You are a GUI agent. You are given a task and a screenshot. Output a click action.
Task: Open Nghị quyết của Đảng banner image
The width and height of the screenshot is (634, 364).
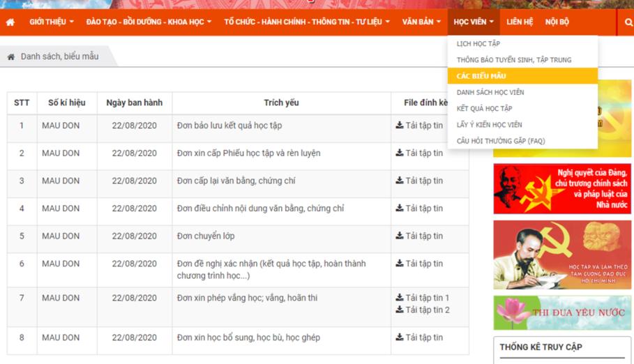[562, 189]
